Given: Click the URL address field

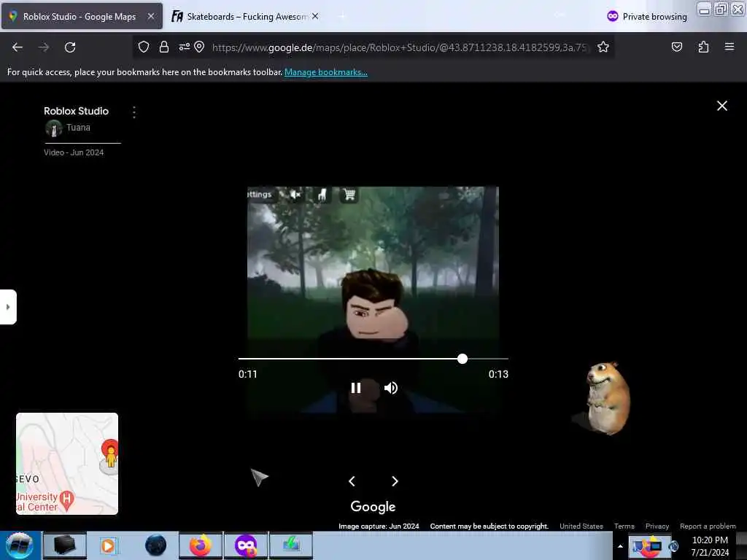Looking at the screenshot, I should (x=400, y=47).
